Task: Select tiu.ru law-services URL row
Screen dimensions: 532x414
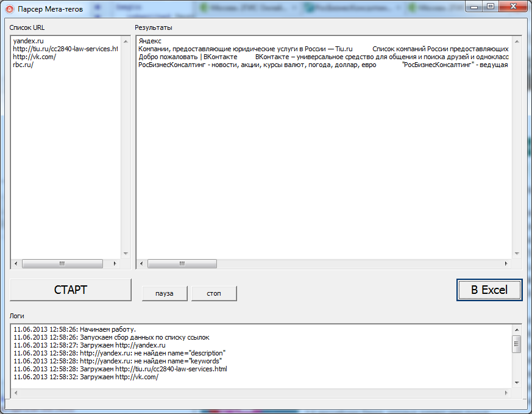Action: [65, 49]
